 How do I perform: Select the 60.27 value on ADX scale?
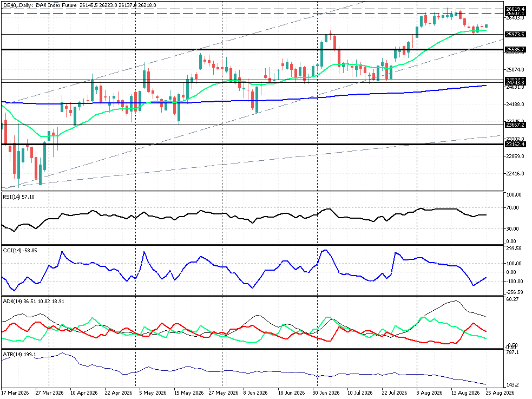click(513, 299)
